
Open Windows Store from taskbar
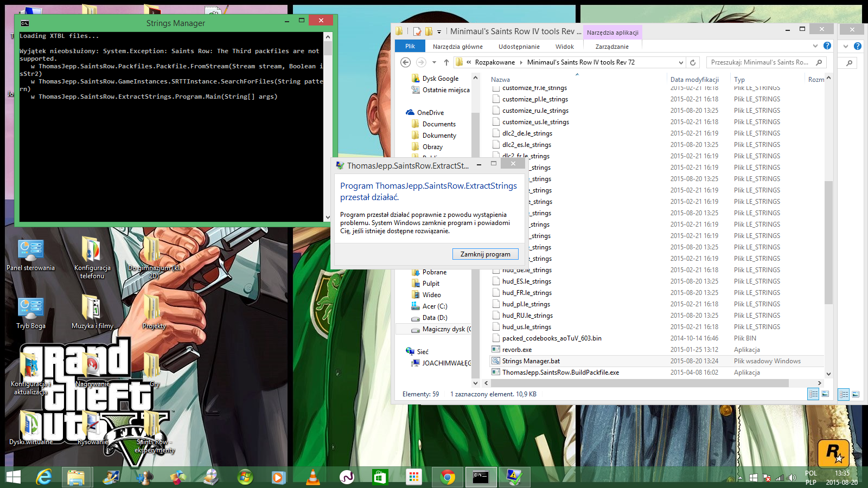click(x=380, y=477)
